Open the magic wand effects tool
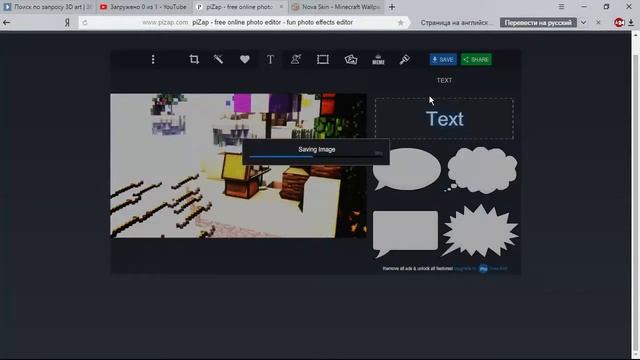Screen dimensions: 640x360 pos(218,60)
